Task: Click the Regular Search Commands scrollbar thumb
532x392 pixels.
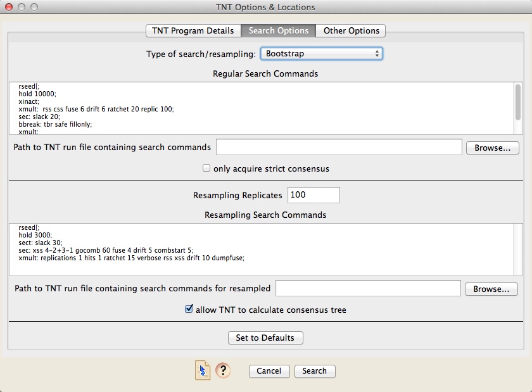Action: coord(518,102)
